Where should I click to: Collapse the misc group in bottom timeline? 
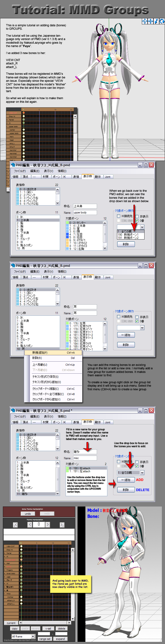point(5,594)
